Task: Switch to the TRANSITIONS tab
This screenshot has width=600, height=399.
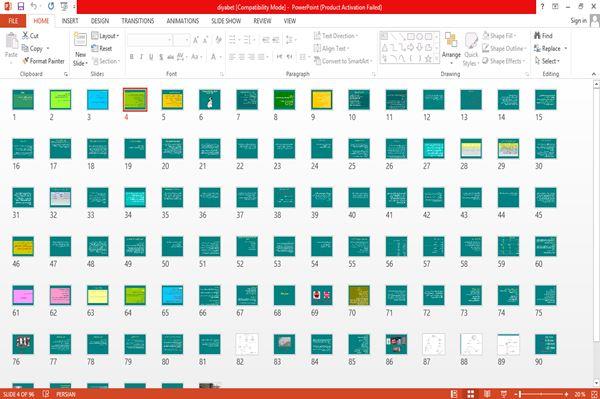Action: click(138, 21)
